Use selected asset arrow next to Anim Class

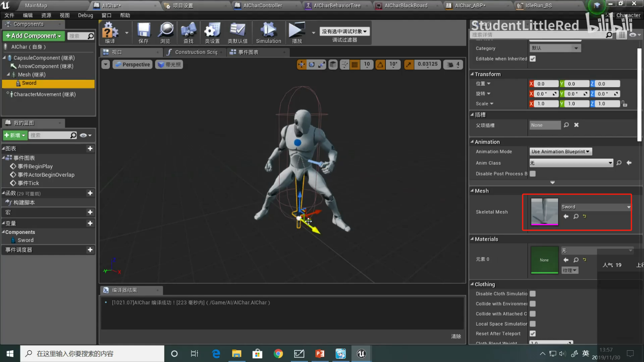point(629,163)
